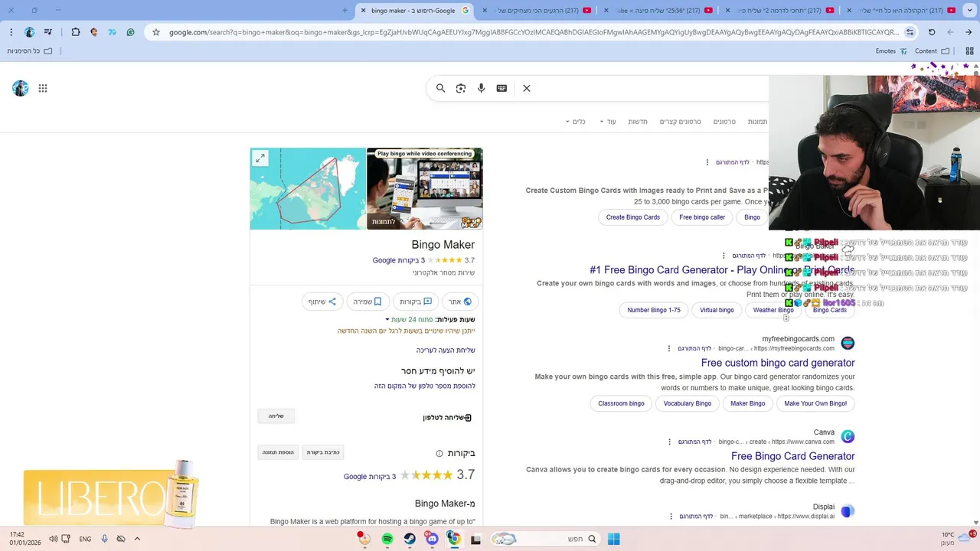Click the Vocabulary Bingo chip

click(688, 403)
